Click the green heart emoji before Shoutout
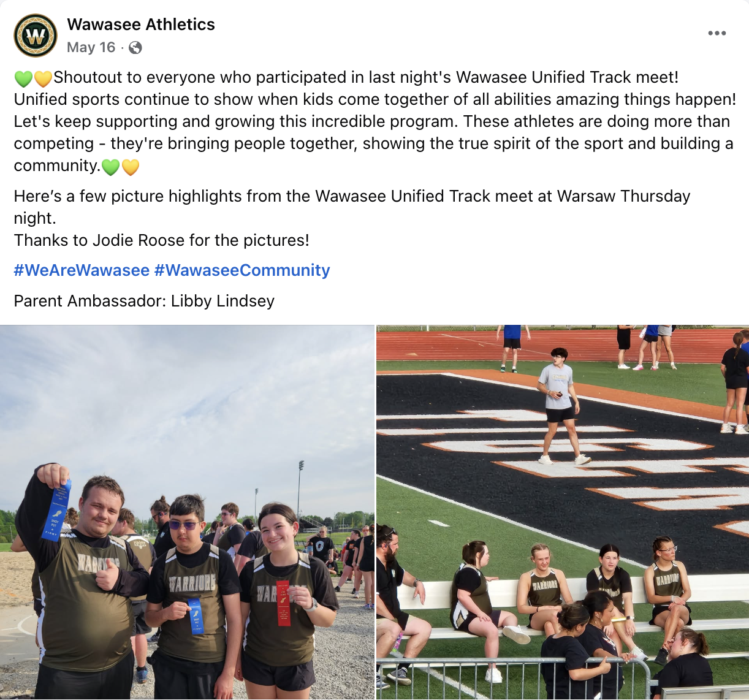This screenshot has width=749, height=700. coord(23,78)
